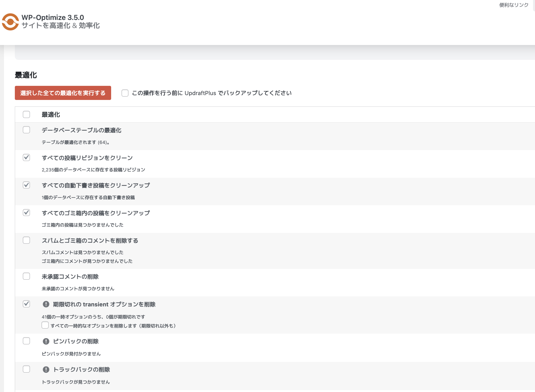The width and height of the screenshot is (535, 392).
Task: Click text ゴミ箱内にコメントが見つかりませんでした
Action: [x=87, y=261]
